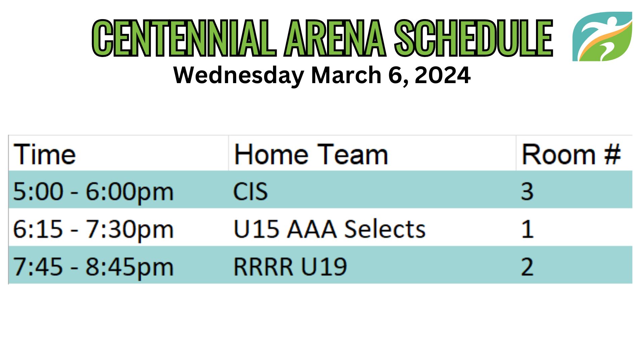The width and height of the screenshot is (644, 362).
Task: Click room number 1 cell
Action: [574, 227]
